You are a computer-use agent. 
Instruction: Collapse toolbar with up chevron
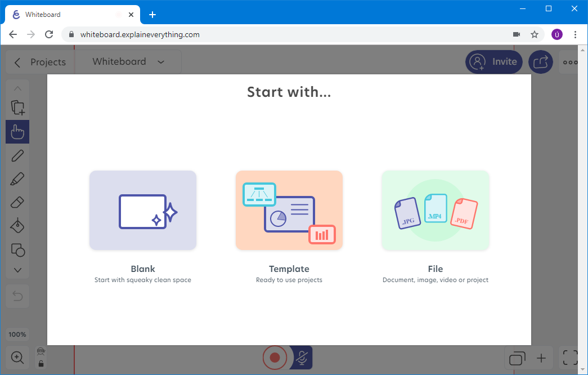(x=17, y=88)
